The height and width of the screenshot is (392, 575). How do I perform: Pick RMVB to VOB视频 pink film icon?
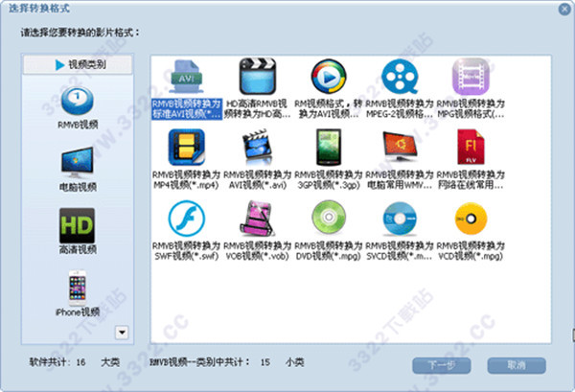[258, 219]
